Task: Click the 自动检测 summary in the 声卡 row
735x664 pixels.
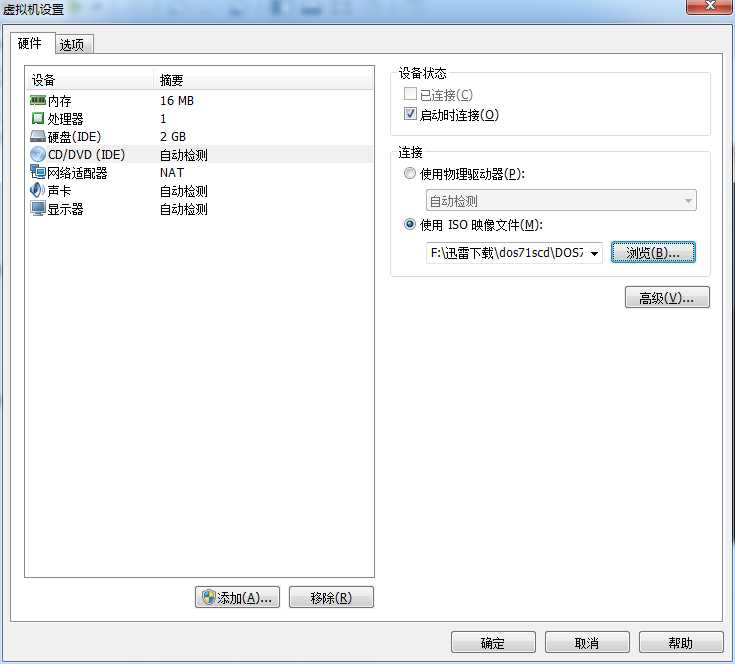Action: coord(184,191)
